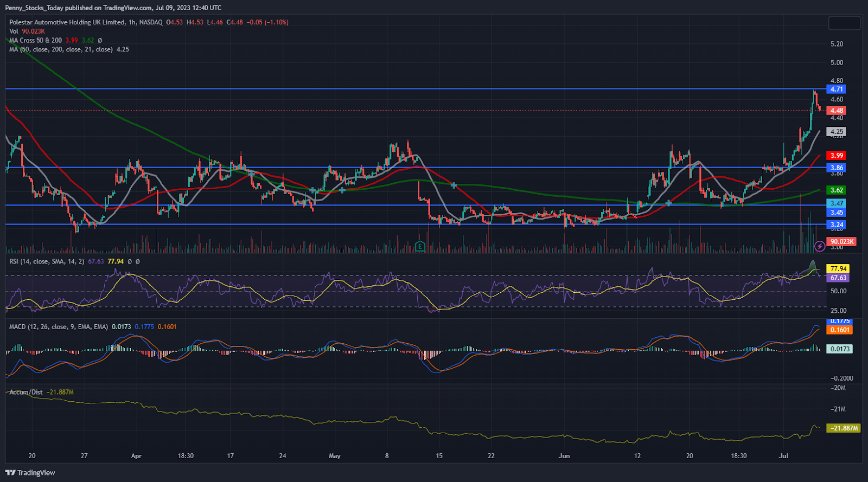868x482 pixels.
Task: Click the 5.20 price scale value
Action: [x=837, y=44]
